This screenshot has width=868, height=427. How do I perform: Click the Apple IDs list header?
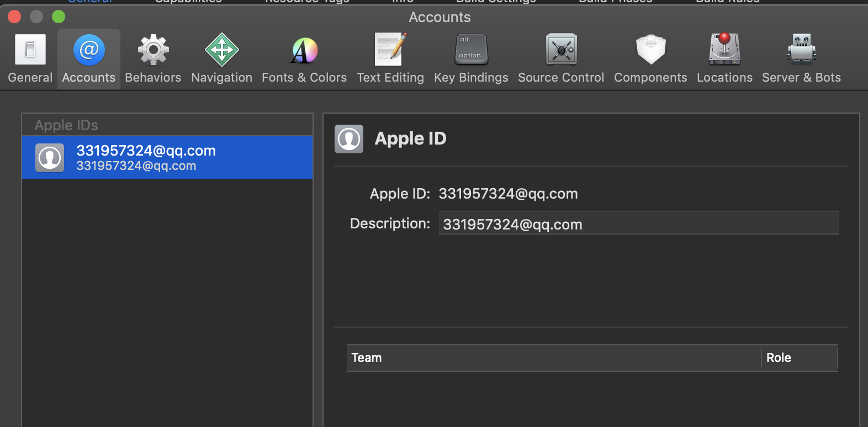tap(167, 125)
